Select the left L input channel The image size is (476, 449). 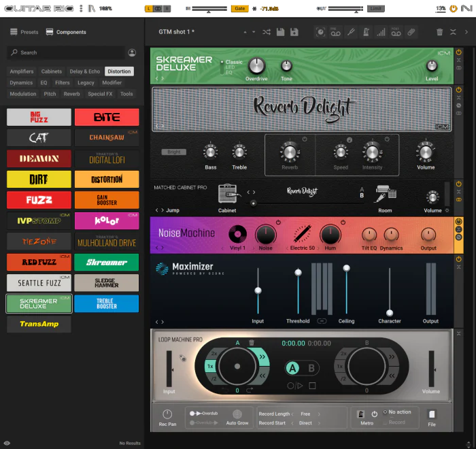coord(149,9)
